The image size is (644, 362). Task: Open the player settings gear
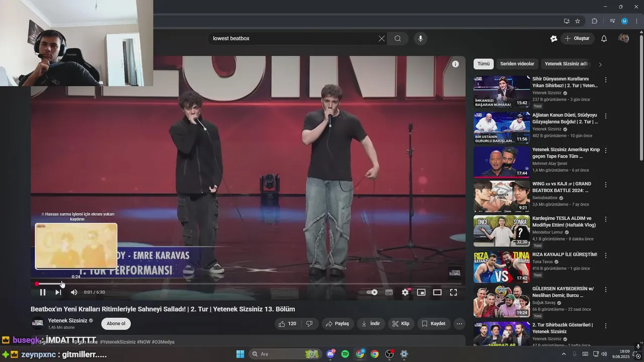pyautogui.click(x=406, y=292)
